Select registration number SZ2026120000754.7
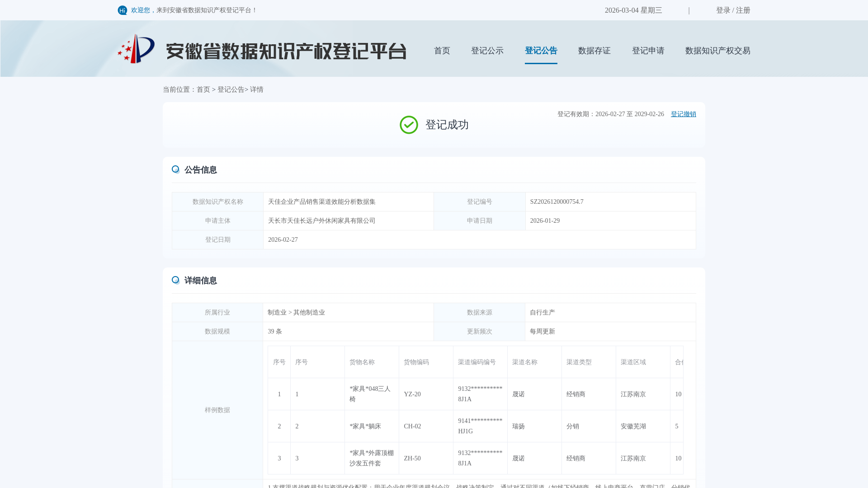This screenshot has height=488, width=868. [557, 202]
